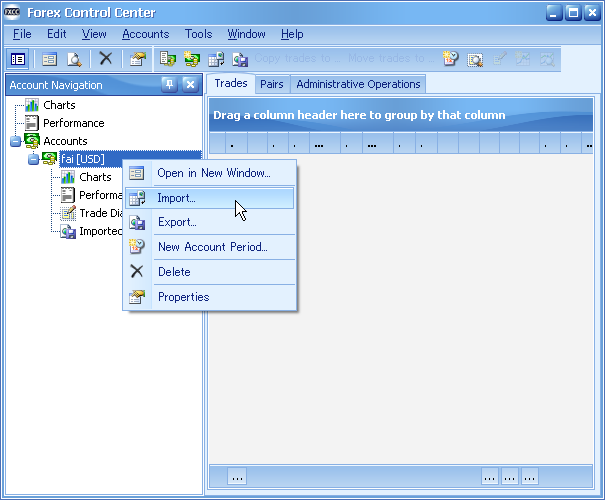Select the top-level Performance tree item
This screenshot has height=500, width=605.
point(74,123)
